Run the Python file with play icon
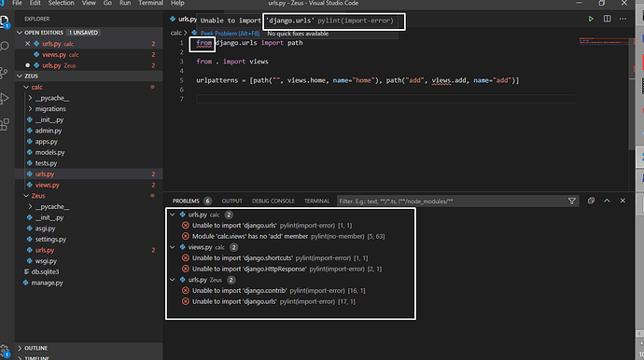 (591, 19)
